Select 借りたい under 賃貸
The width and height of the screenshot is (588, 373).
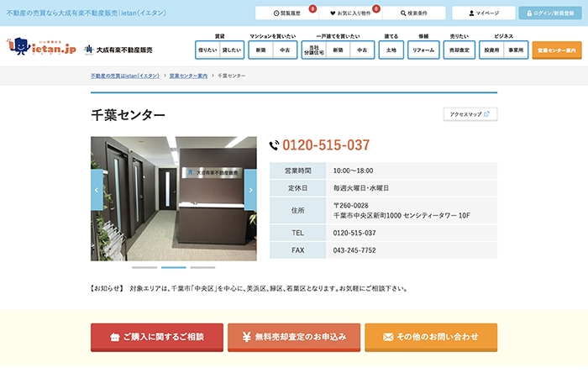point(207,50)
